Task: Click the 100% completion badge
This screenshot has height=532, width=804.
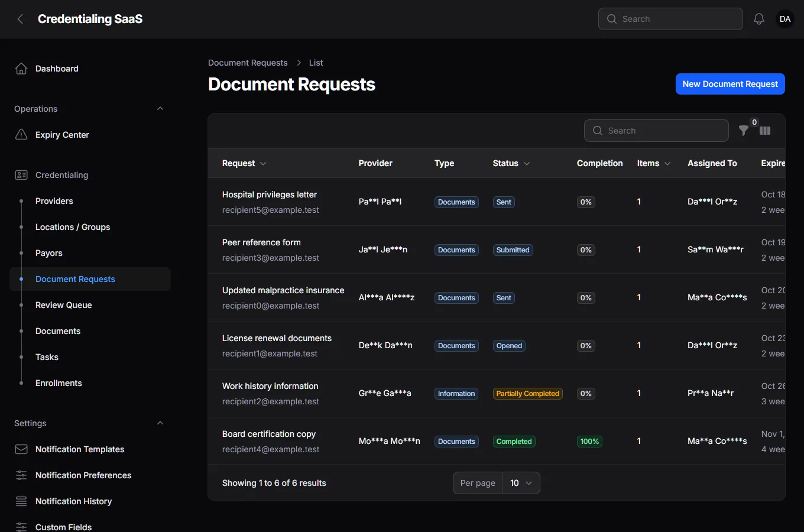Action: tap(589, 442)
